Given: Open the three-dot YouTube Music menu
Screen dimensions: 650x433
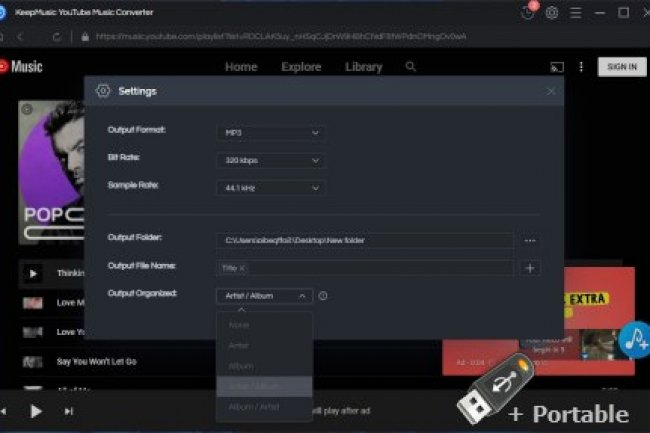Looking at the screenshot, I should (x=581, y=67).
